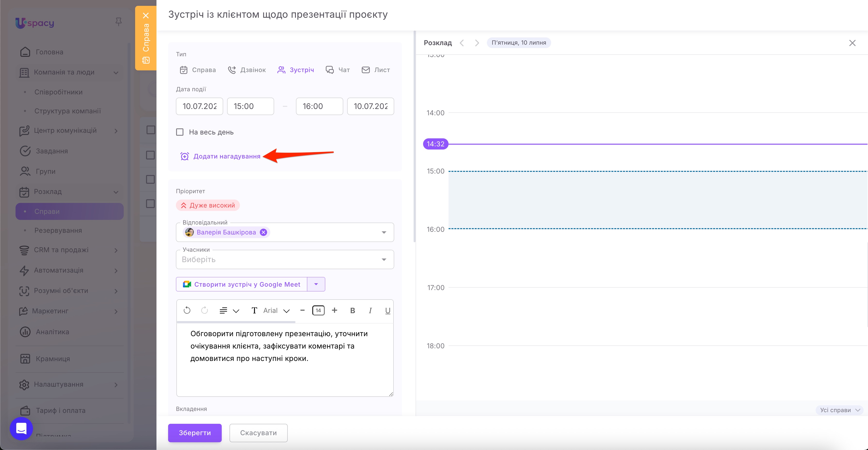Viewport: 868px width, 450px height.
Task: Click the start time field 15:00
Action: pyautogui.click(x=250, y=106)
